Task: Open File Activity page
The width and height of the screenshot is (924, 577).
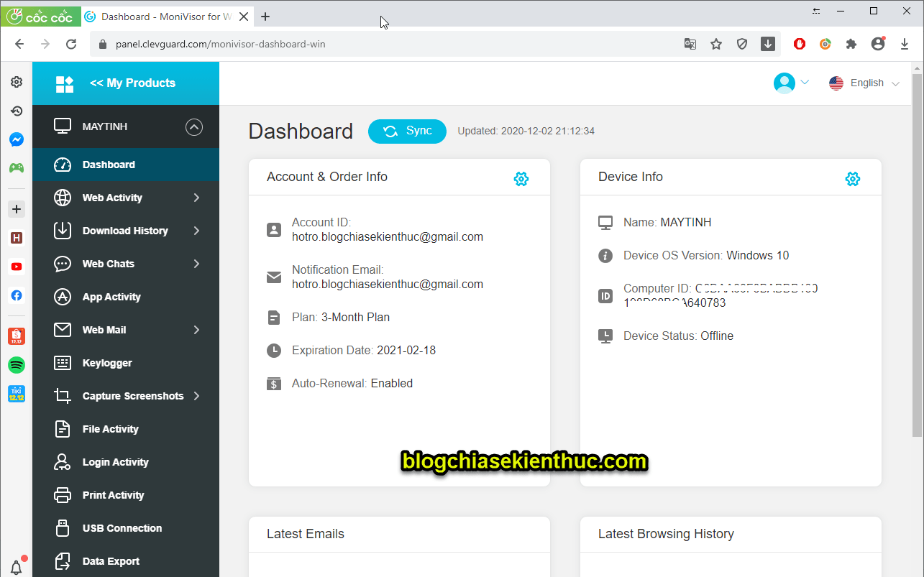Action: coord(126,429)
